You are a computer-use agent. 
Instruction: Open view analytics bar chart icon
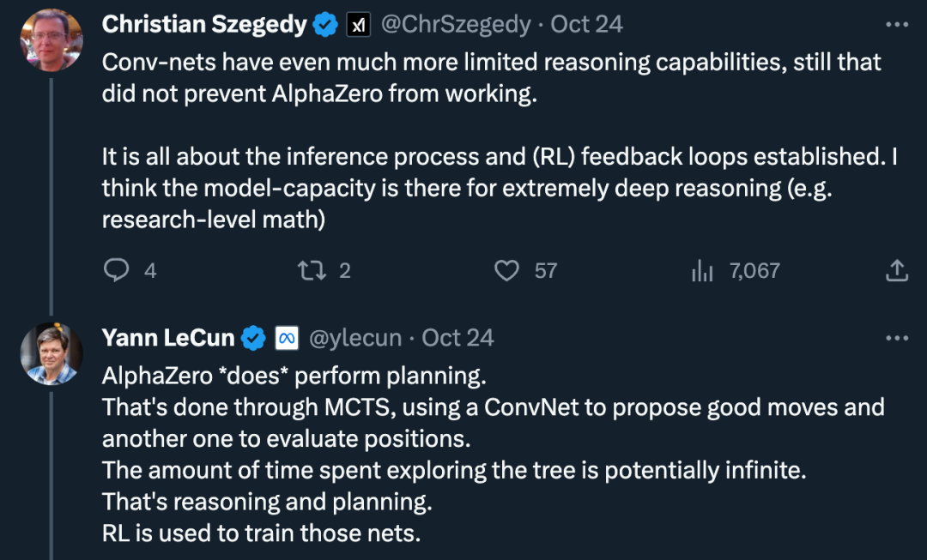(x=702, y=270)
